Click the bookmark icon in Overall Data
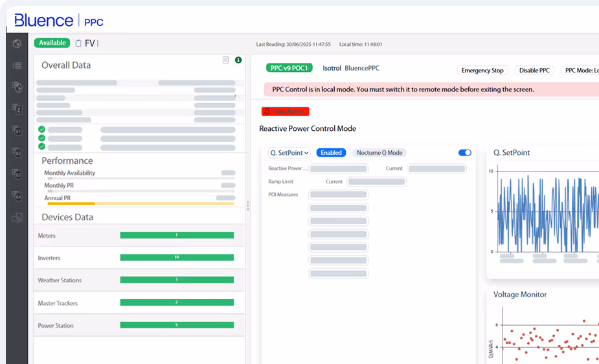Screen dimensions: 599x364 (226, 60)
